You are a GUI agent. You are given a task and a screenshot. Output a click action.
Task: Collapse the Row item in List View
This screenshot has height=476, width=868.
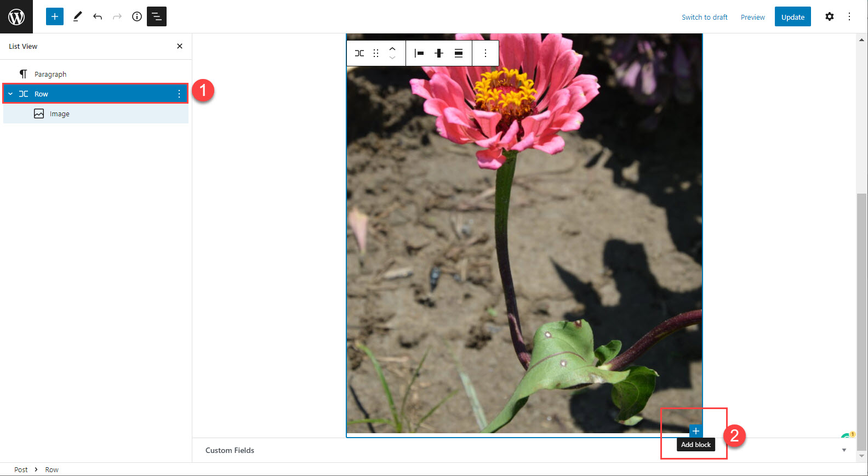click(x=10, y=94)
